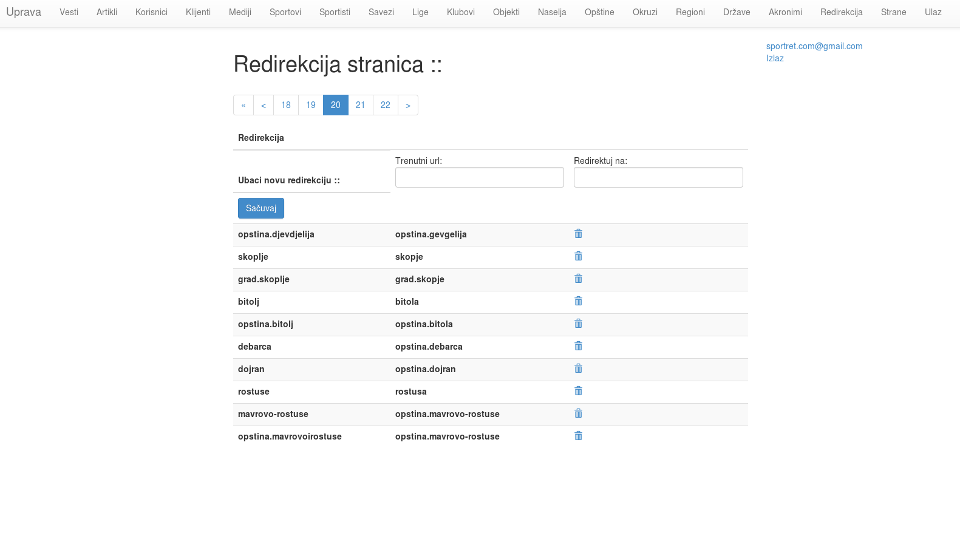This screenshot has width=960, height=550.
Task: Go to pagination page 21
Action: (360, 105)
